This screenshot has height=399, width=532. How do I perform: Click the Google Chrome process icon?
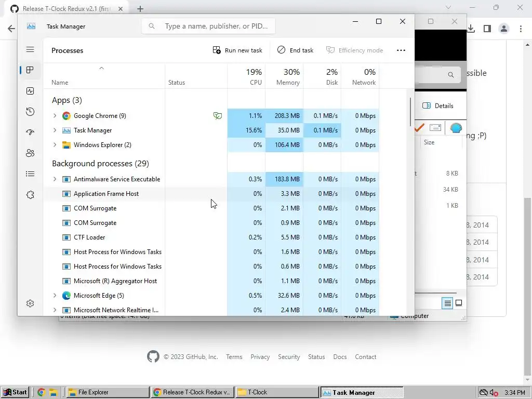(x=66, y=116)
